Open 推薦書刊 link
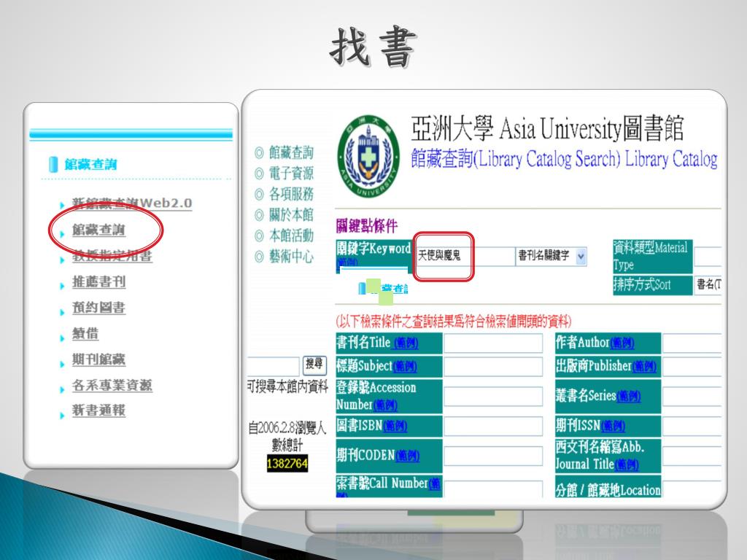 98,282
